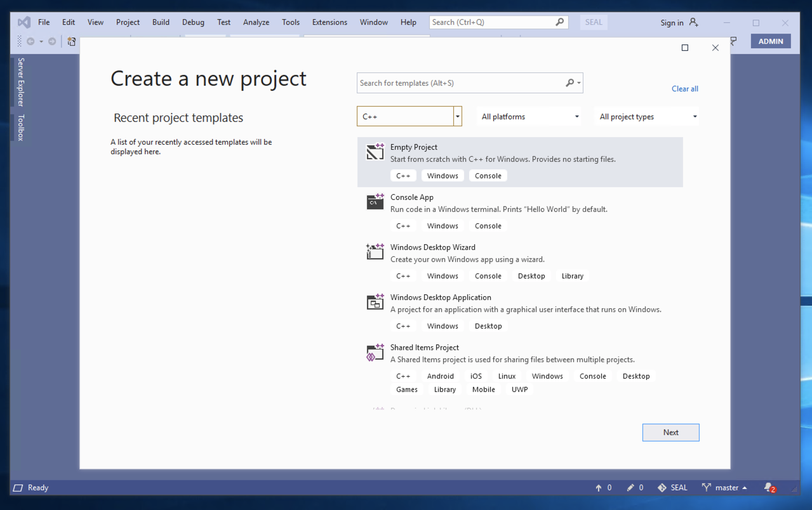The height and width of the screenshot is (510, 812).
Task: Open the Tools menu
Action: click(x=291, y=22)
